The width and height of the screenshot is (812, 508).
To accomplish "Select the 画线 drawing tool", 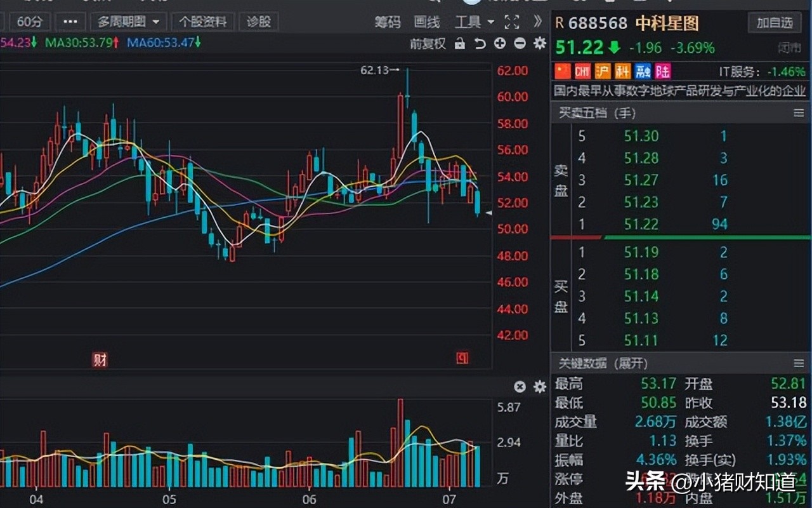I will (426, 21).
